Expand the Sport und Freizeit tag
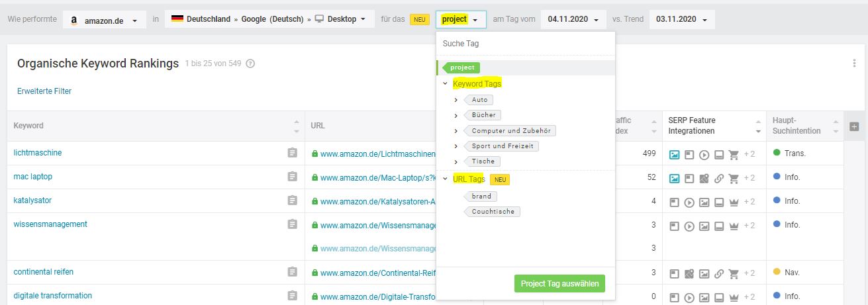Screen dimensions: 868x305 tap(456, 146)
